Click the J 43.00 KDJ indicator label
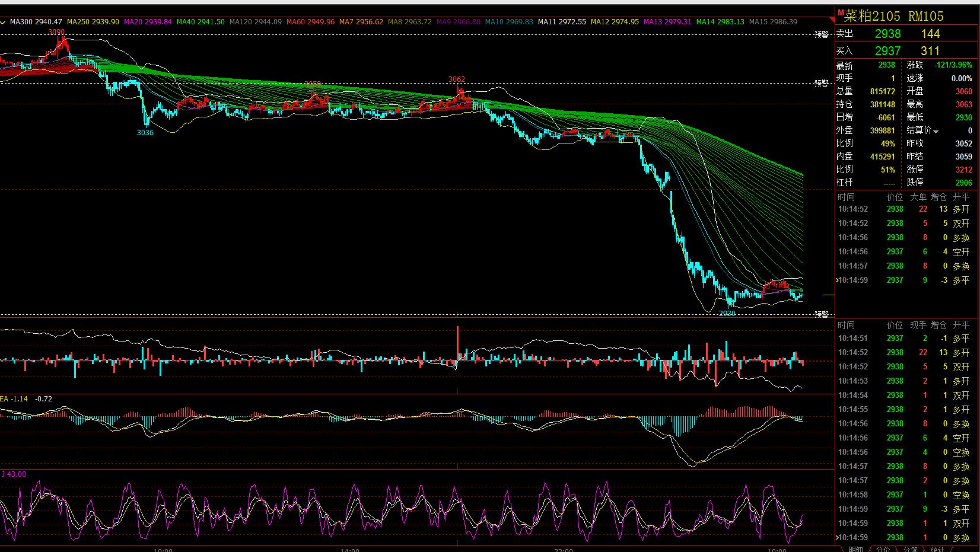Screen dimensions: 980x552 (14, 474)
